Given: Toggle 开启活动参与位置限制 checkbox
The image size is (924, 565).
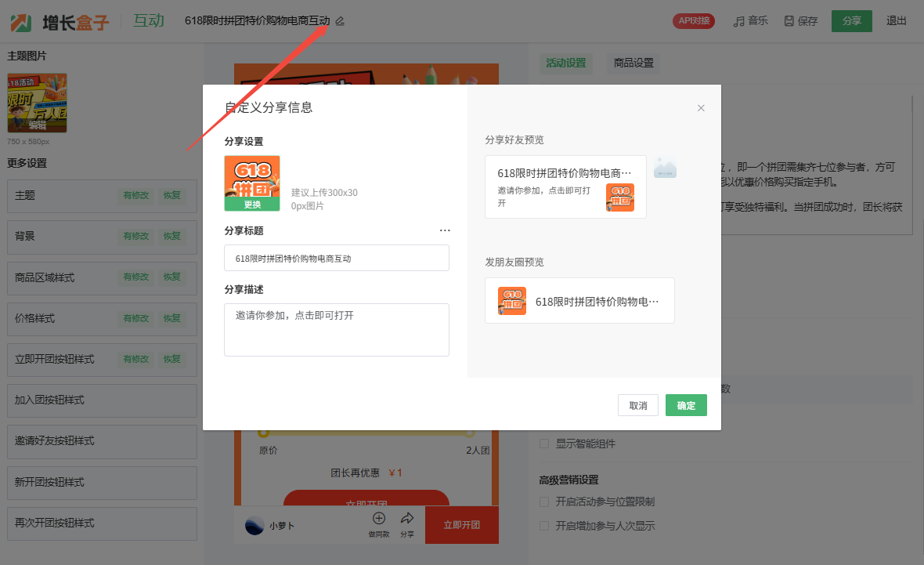Looking at the screenshot, I should [x=544, y=502].
